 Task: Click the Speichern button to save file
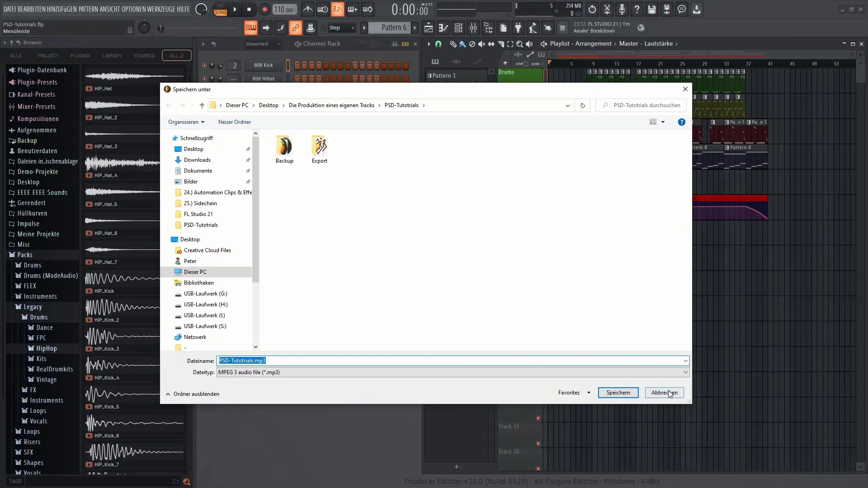point(618,393)
